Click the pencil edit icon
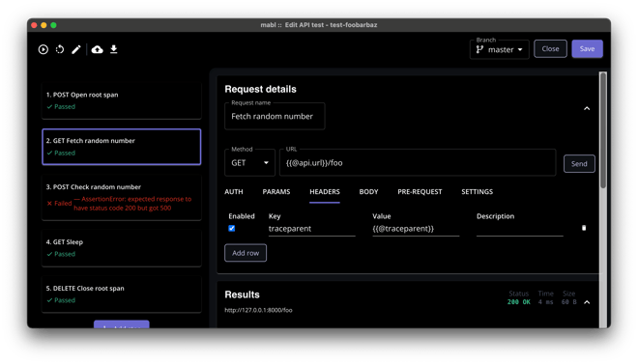 pos(76,49)
